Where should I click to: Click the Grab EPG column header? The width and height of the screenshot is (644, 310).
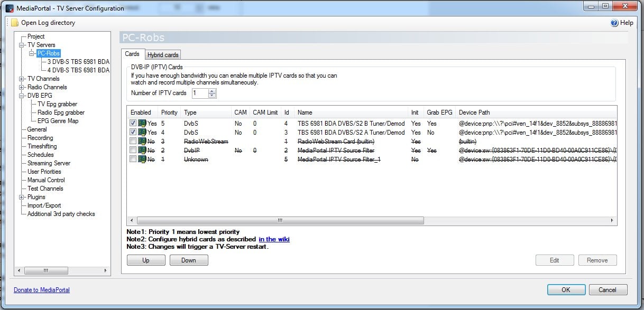click(x=440, y=112)
